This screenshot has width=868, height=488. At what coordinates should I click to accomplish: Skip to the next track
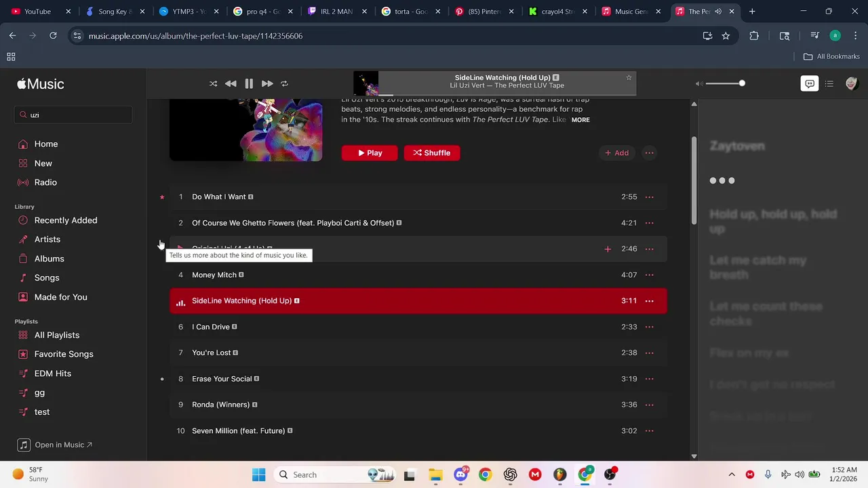tap(267, 83)
